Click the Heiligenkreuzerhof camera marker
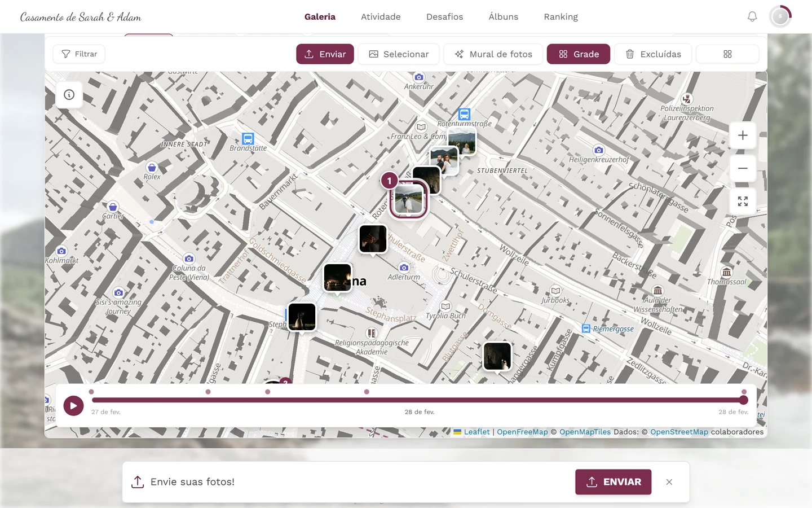This screenshot has width=812, height=508. pos(599,150)
